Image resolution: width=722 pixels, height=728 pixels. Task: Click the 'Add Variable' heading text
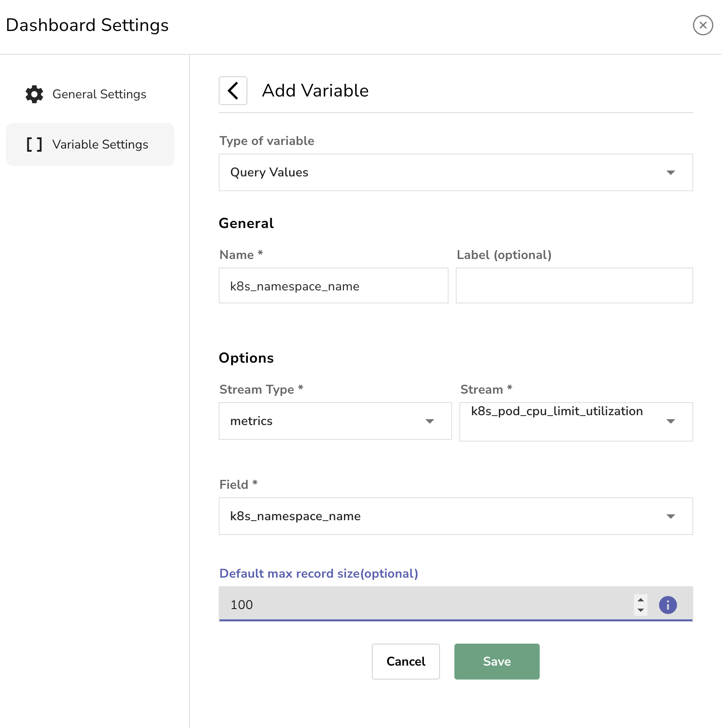315,91
